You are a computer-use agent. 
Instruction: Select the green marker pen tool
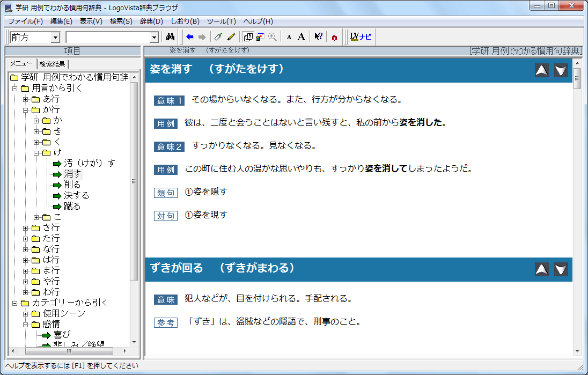click(x=218, y=37)
